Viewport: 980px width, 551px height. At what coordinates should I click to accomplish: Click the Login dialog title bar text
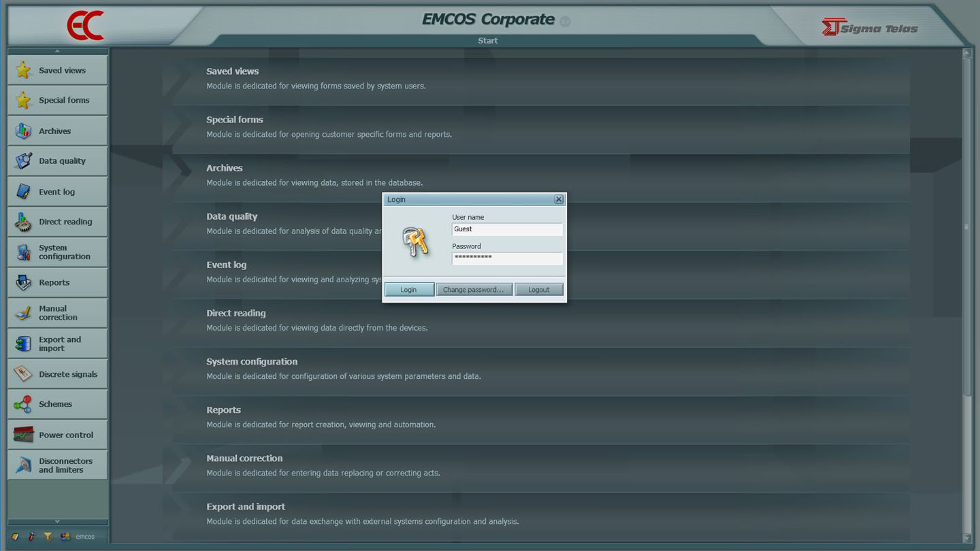396,199
